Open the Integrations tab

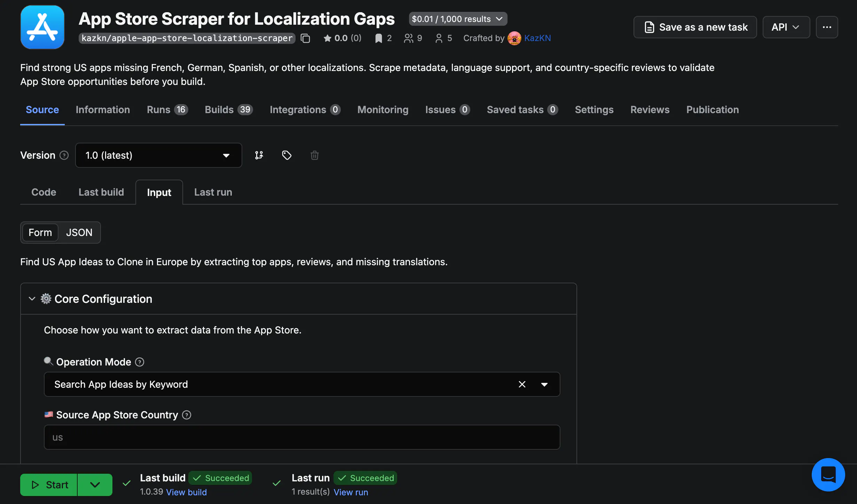tap(305, 110)
